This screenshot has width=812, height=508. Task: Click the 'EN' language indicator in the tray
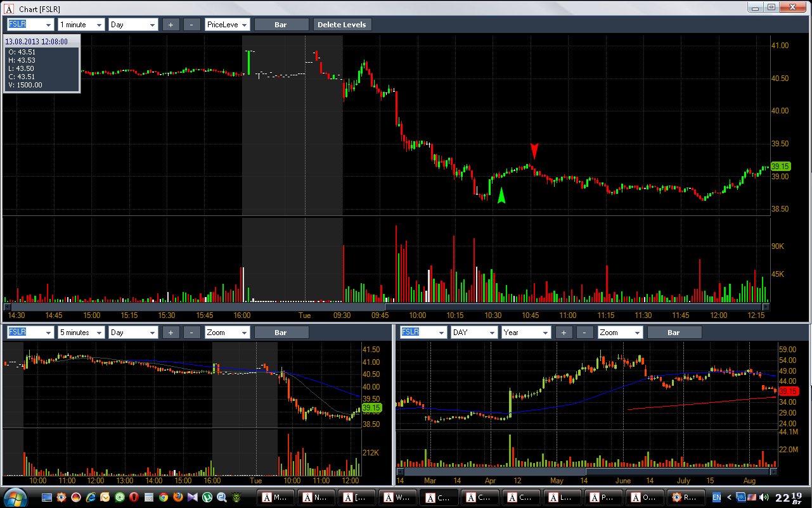[x=716, y=497]
